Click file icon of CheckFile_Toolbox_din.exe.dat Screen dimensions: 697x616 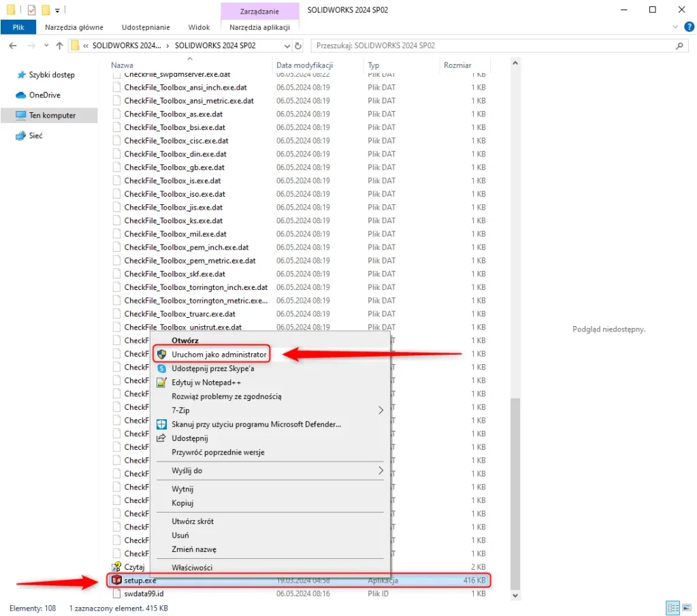116,154
